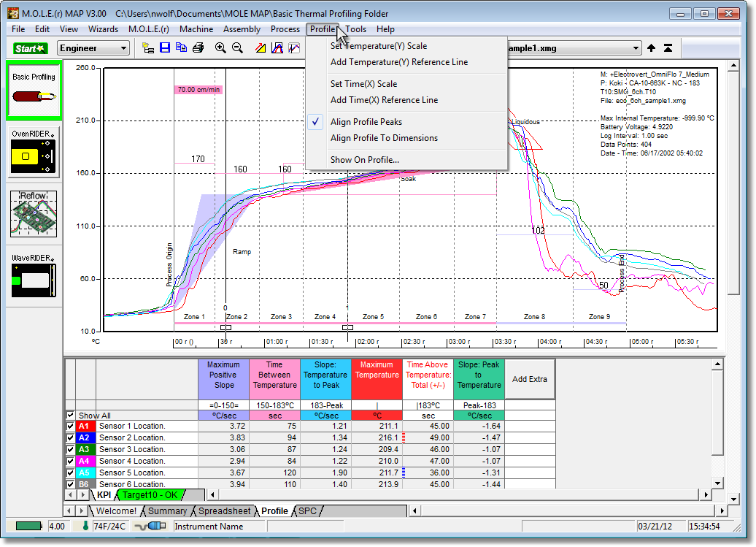Toggle Sensor 3 Location checkbox
Image resolution: width=756 pixels, height=547 pixels.
70,449
